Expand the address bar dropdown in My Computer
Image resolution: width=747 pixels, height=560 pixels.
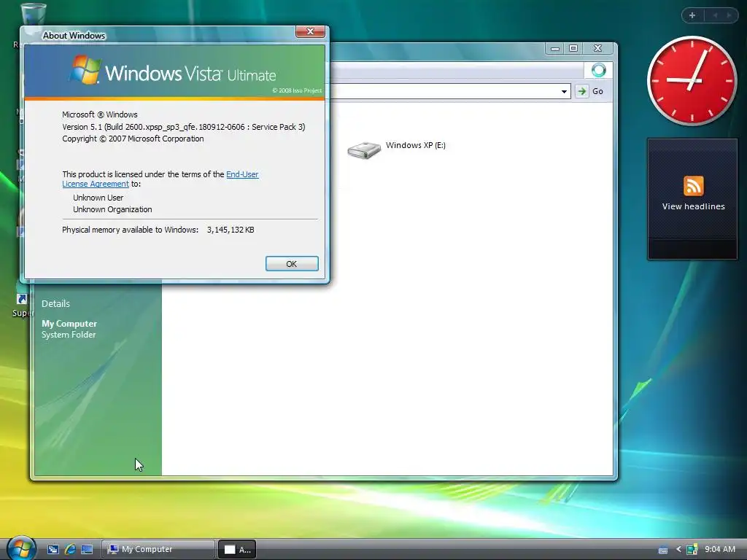click(x=564, y=91)
